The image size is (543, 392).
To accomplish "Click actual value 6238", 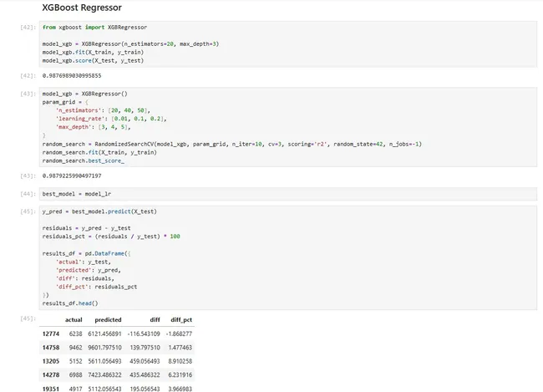I will pyautogui.click(x=75, y=333).
